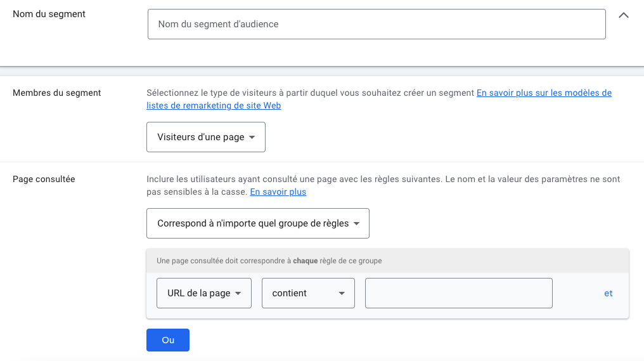Viewport: 644px width, 361px height.
Task: Click the "Sélectionnez le type de visiteurs" description
Action: pos(311,93)
